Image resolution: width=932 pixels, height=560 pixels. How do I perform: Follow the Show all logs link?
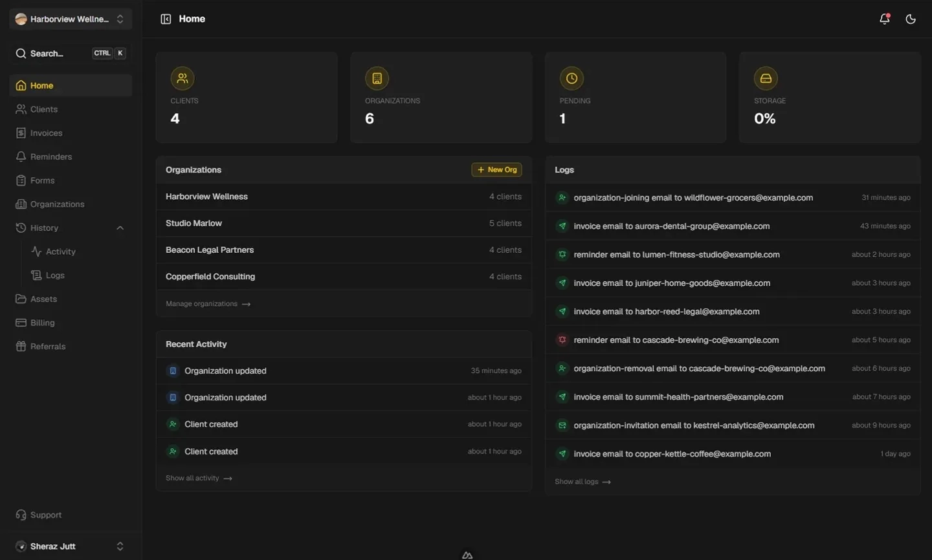pyautogui.click(x=582, y=482)
